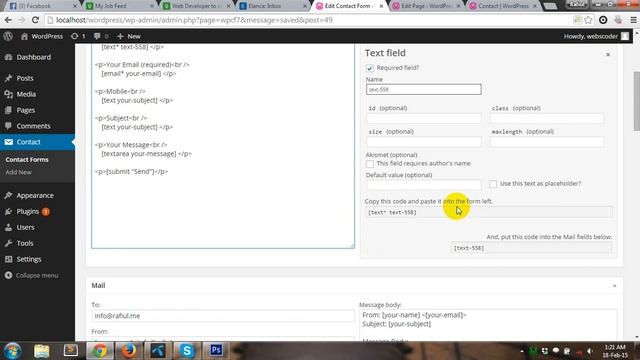This screenshot has width=640, height=360.
Task: Click the Name field containing text-558
Action: tap(424, 89)
